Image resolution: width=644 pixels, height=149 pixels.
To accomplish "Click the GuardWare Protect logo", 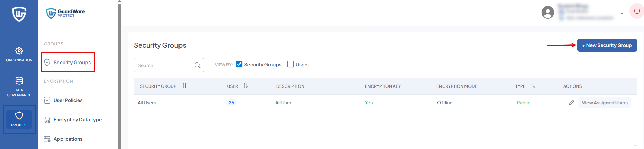I will coord(65,13).
